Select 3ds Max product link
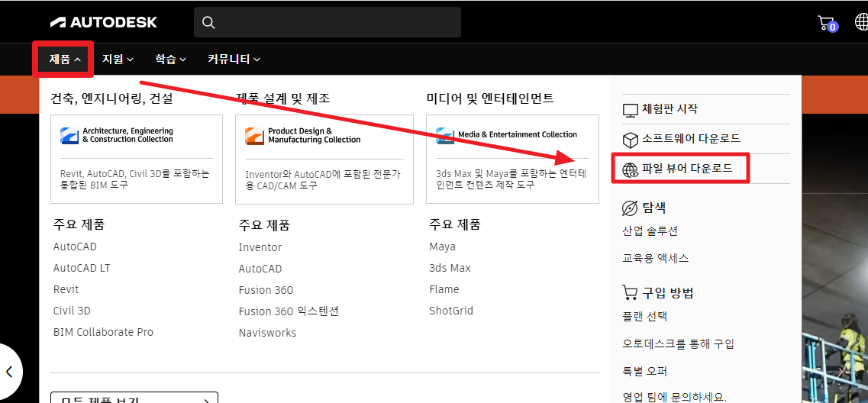Screen dimensions: 868x403 [x=450, y=268]
